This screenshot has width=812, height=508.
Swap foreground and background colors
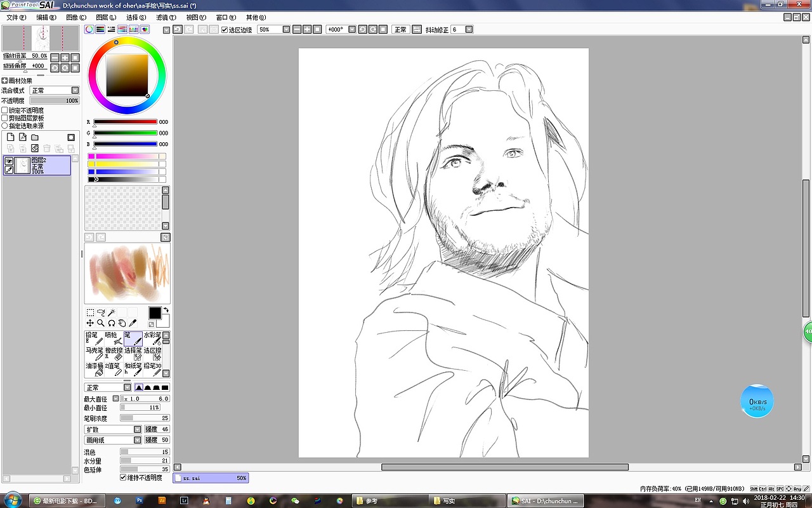(x=166, y=310)
